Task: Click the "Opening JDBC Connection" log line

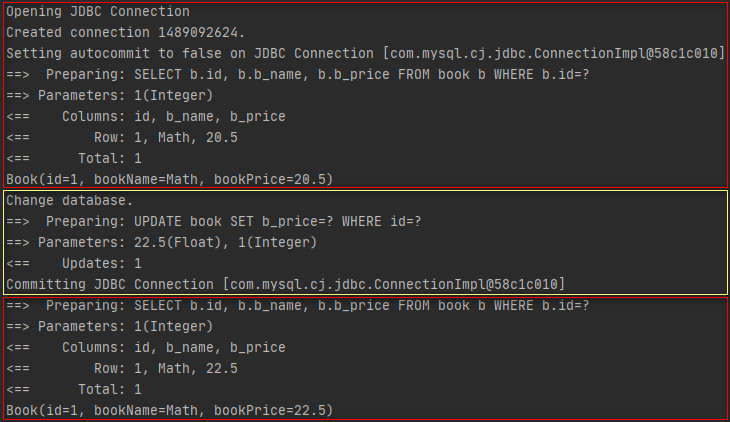Action: click(98, 12)
